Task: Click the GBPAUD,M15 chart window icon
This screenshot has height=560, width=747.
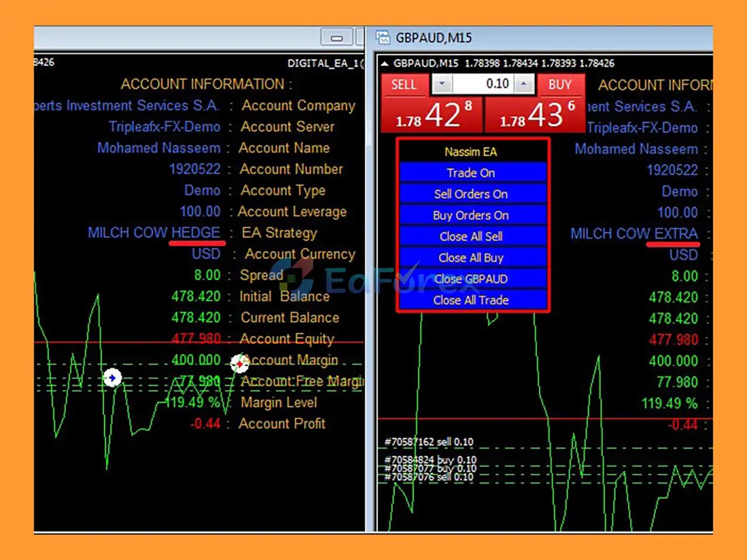Action: [x=383, y=38]
